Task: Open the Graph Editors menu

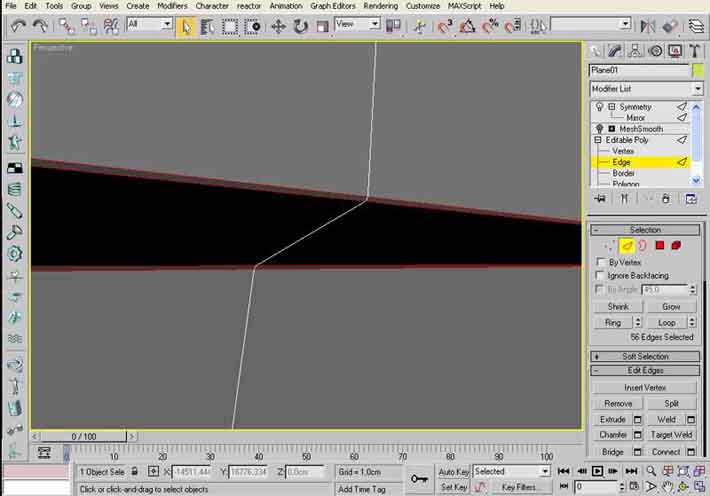Action: pos(332,6)
